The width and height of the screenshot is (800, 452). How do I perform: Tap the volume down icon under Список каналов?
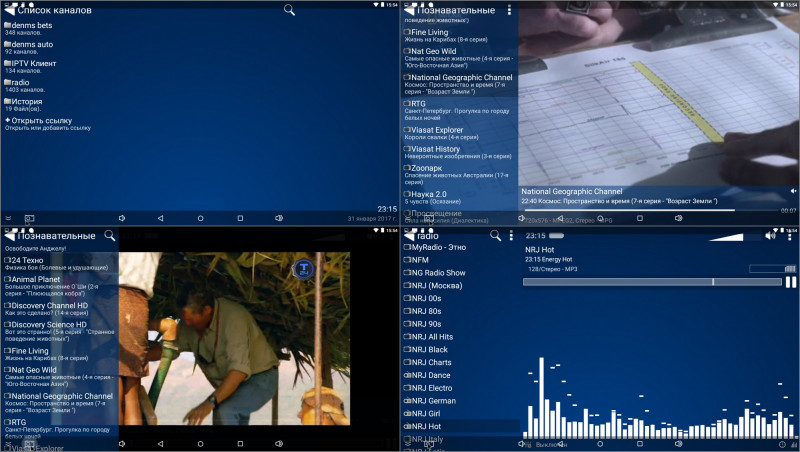[122, 218]
